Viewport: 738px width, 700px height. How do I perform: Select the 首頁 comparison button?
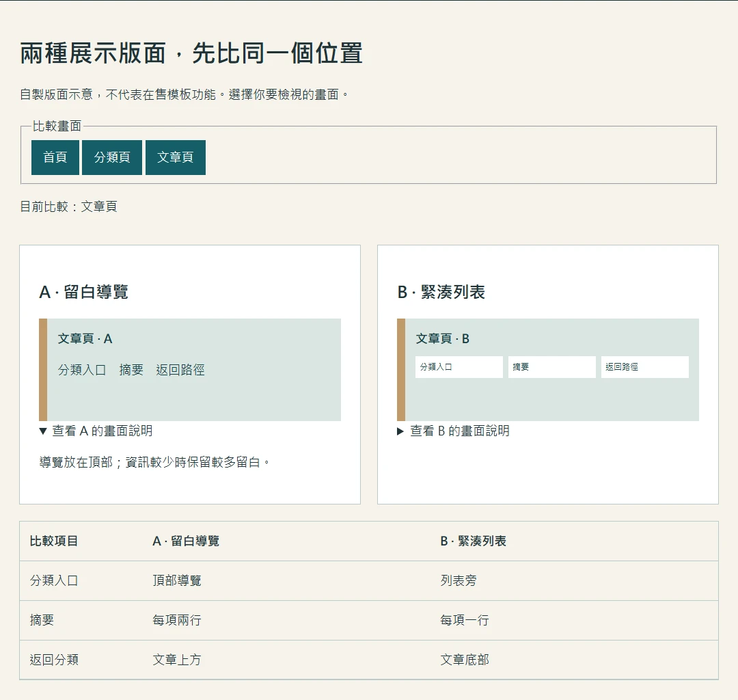coord(55,157)
